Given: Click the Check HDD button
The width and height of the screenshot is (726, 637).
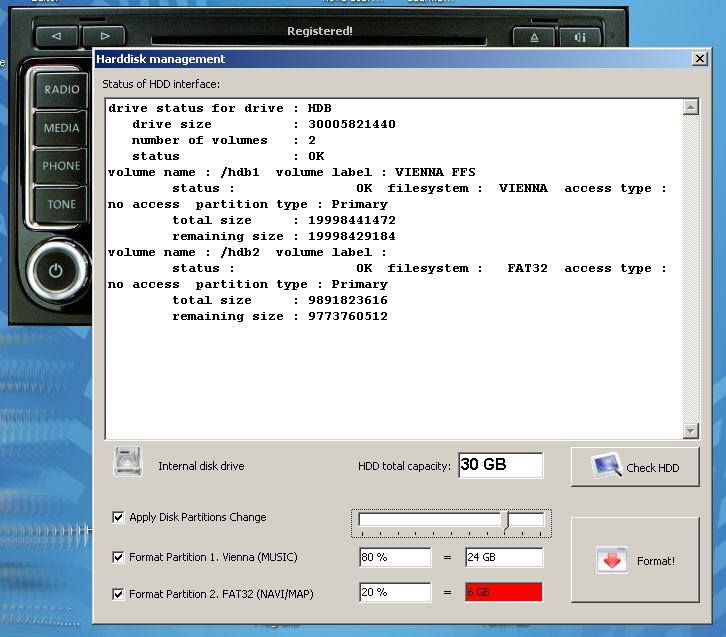Looking at the screenshot, I should pos(634,467).
